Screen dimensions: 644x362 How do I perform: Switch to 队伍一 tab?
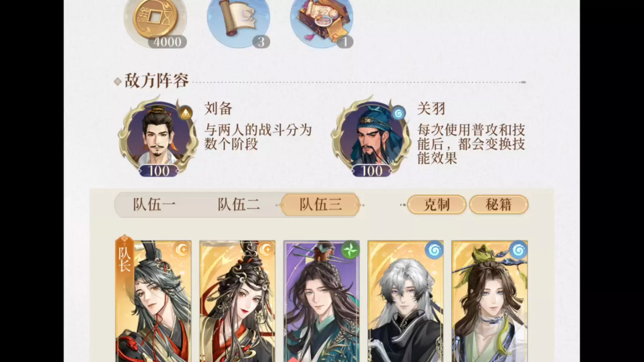[154, 204]
